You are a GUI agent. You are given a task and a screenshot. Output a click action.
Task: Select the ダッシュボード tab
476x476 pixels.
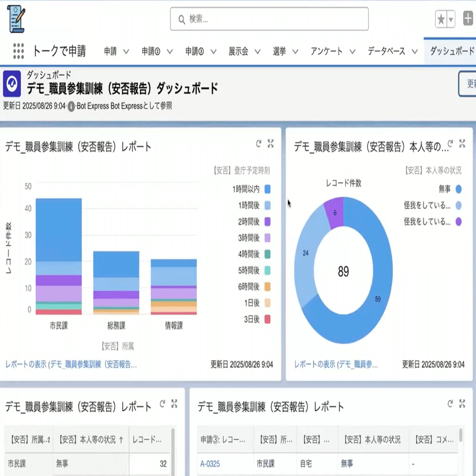pos(453,51)
